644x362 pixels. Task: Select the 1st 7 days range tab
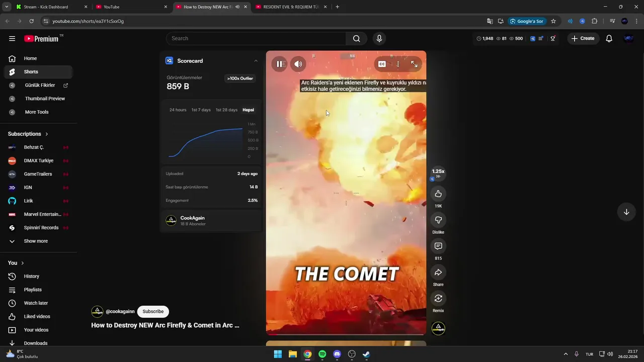pos(201,110)
